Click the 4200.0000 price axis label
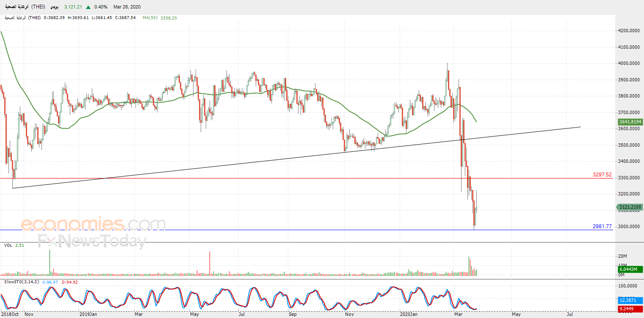Screen dimensions: 644x318 [x=630, y=31]
